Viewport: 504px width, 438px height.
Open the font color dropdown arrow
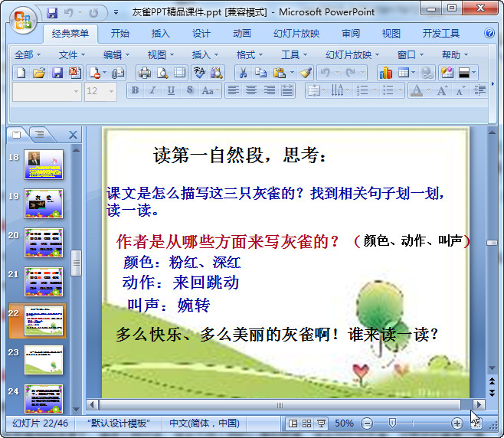click(428, 91)
